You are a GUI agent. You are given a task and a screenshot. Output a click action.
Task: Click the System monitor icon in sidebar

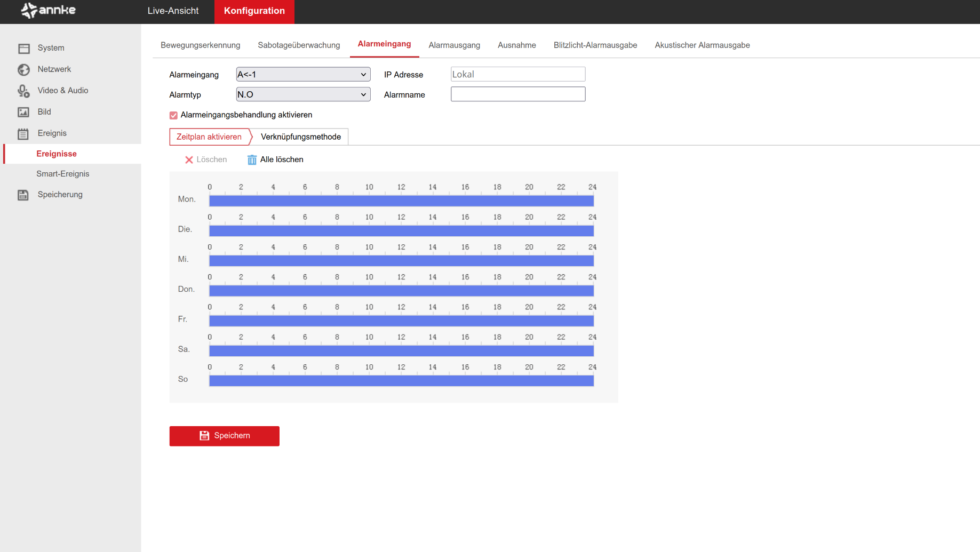pyautogui.click(x=23, y=49)
